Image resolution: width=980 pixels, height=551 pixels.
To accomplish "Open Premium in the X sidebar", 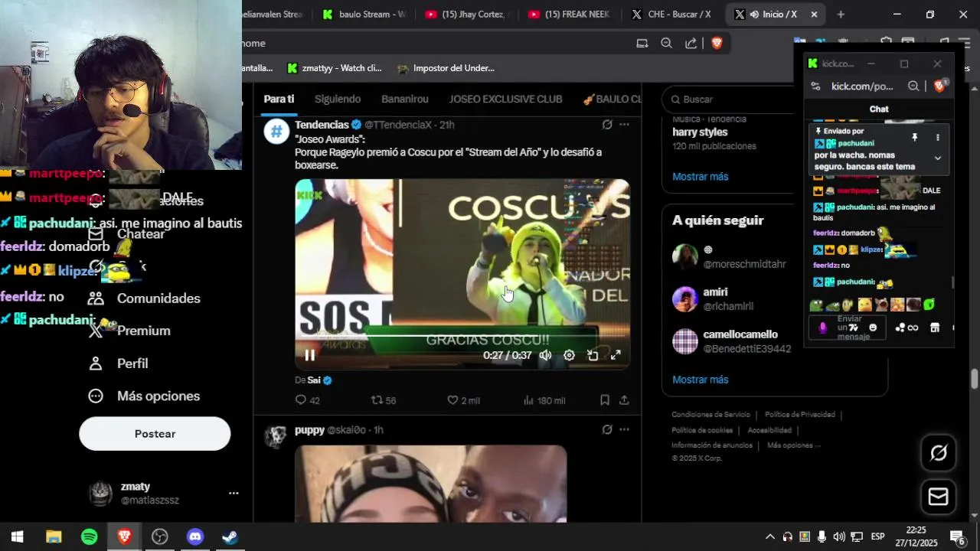I will [129, 331].
